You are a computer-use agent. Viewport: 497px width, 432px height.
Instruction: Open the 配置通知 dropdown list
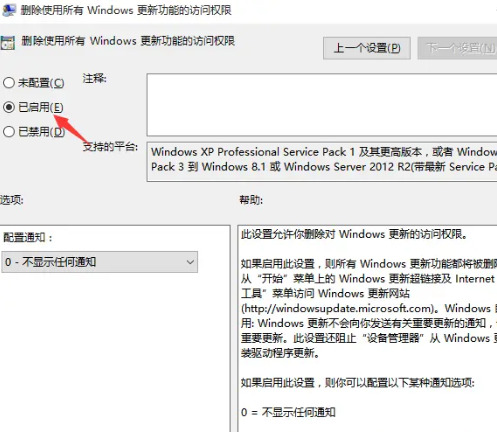coord(99,262)
